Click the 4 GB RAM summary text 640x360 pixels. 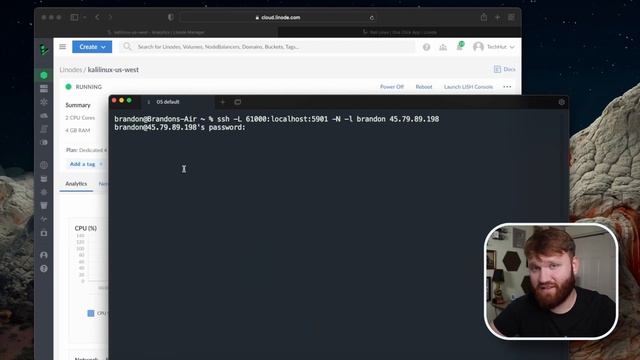click(78, 130)
